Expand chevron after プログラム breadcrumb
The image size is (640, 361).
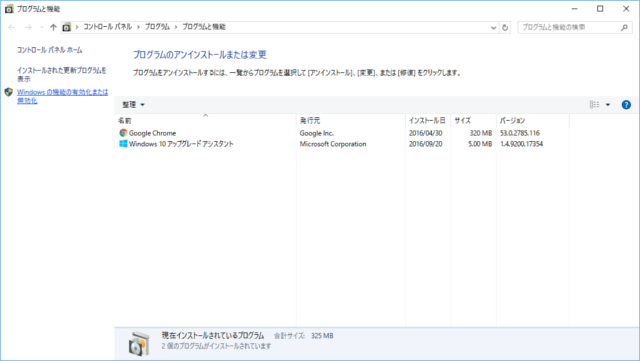pyautogui.click(x=176, y=27)
